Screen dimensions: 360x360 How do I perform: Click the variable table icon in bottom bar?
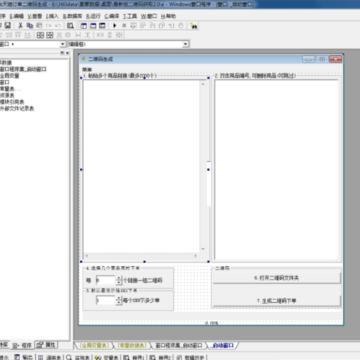tap(98, 357)
